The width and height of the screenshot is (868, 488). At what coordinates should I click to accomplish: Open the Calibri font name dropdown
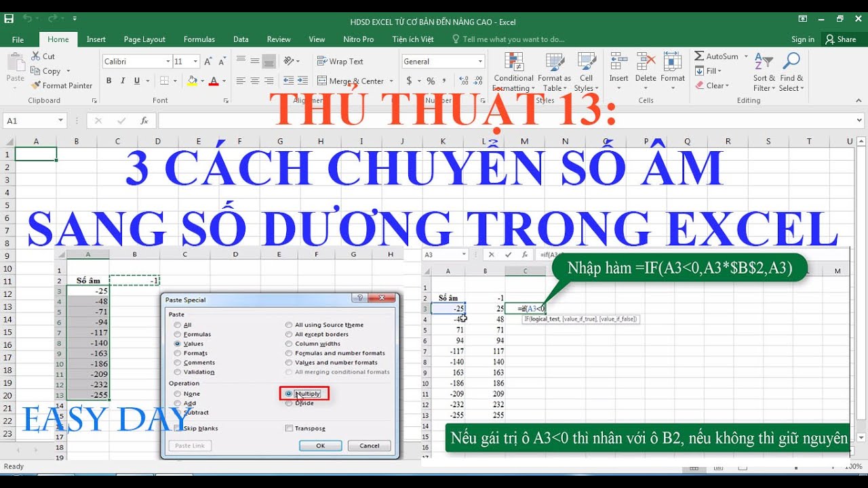168,61
